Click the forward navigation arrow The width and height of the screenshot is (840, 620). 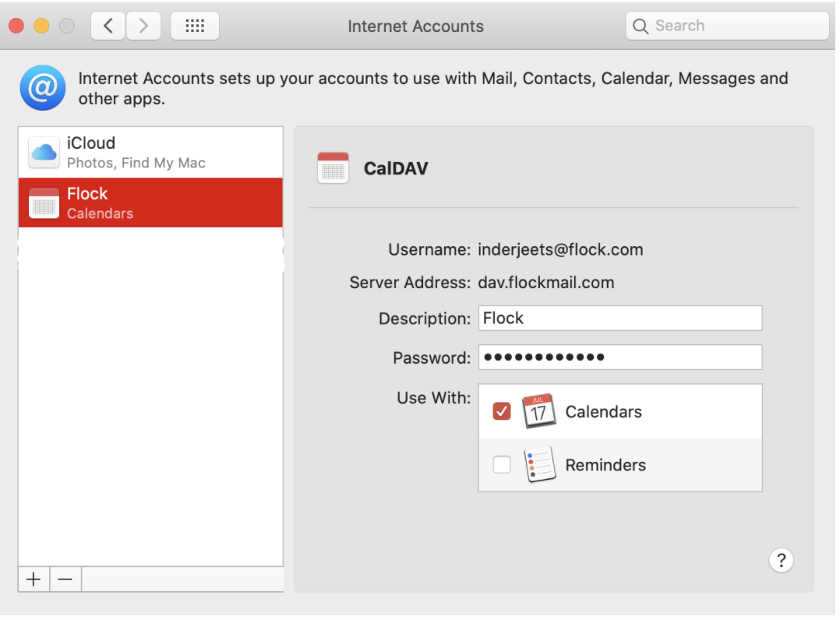tap(143, 25)
